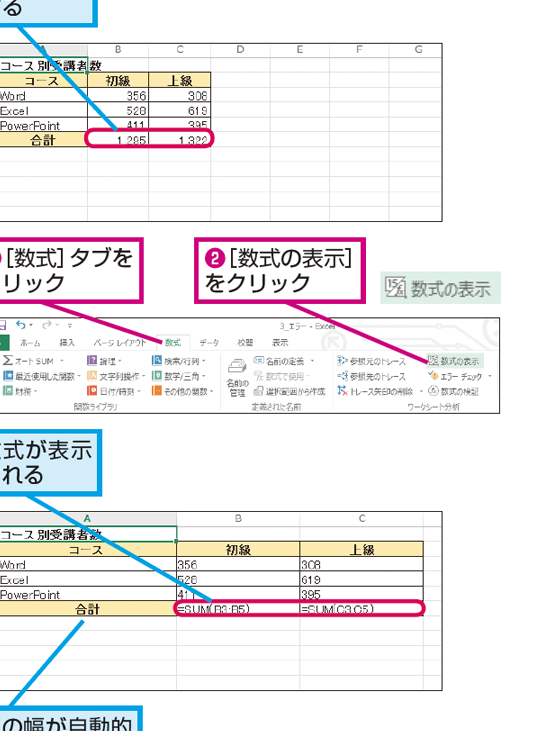Select 初級 header in the results worksheet
The image size is (540, 731).
(118, 81)
